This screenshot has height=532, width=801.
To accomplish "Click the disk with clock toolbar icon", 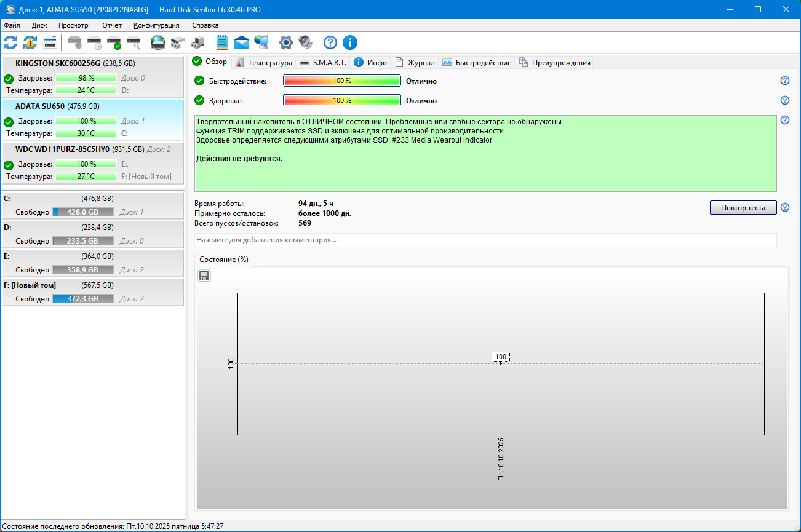I will click(94, 42).
